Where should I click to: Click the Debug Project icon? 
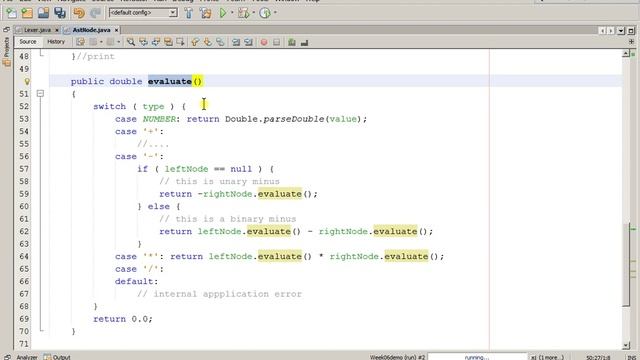pos(243,13)
